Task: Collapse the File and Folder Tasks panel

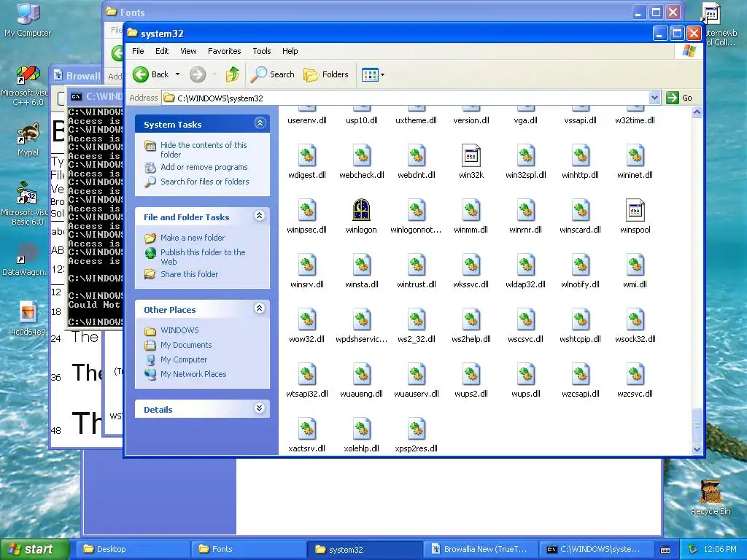Action: 260,216
